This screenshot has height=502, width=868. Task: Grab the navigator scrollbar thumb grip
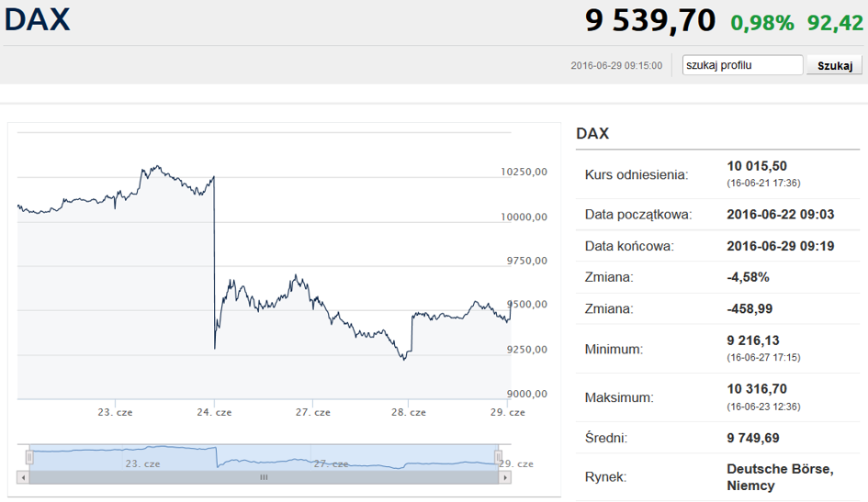pos(264,477)
